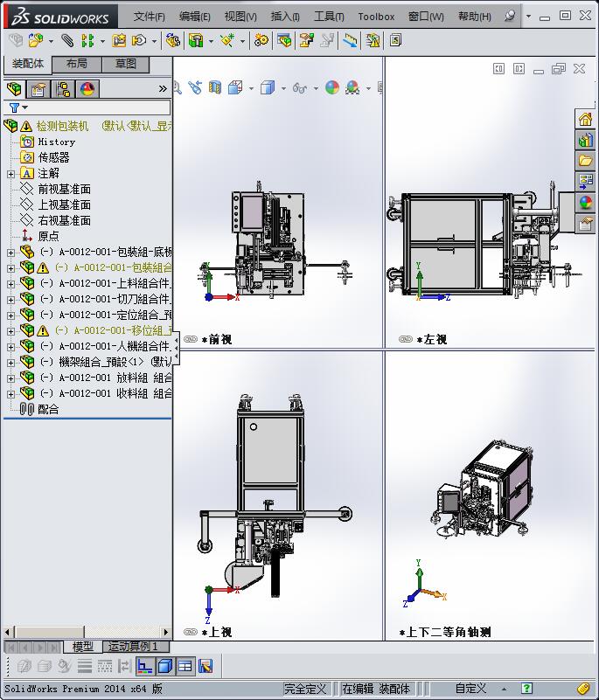Viewport: 599px width, 700px height.
Task: Click the Interference Detection icon
Action: tap(350, 40)
